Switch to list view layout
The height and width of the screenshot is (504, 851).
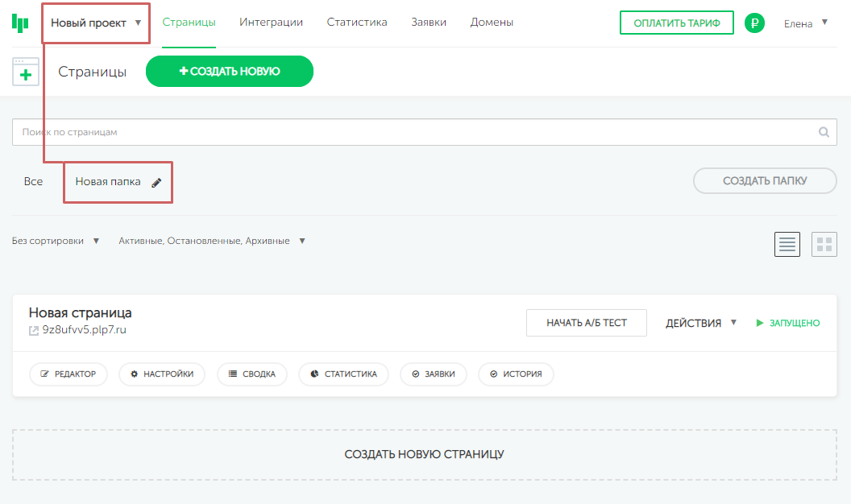[x=787, y=245]
